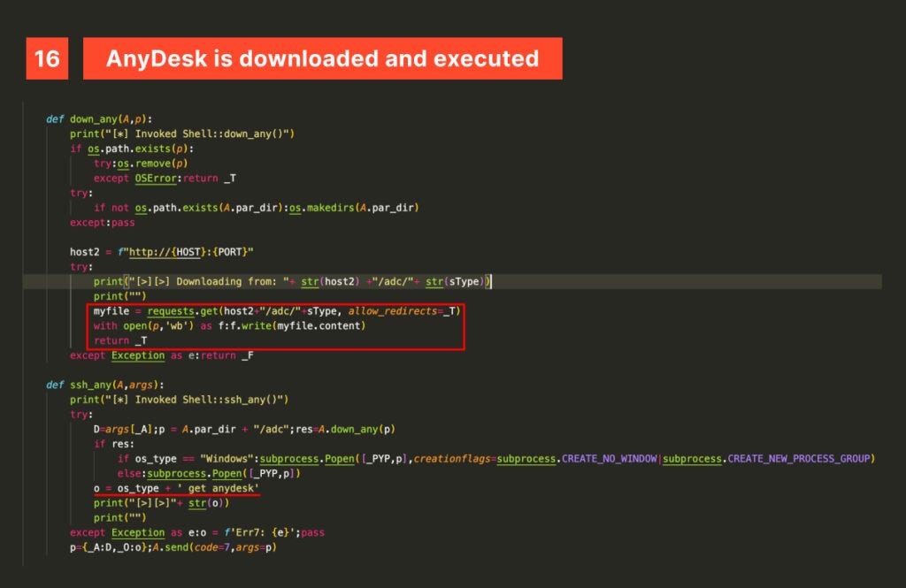Click the os.makedirs(A.par_dir) line

[x=256, y=208]
